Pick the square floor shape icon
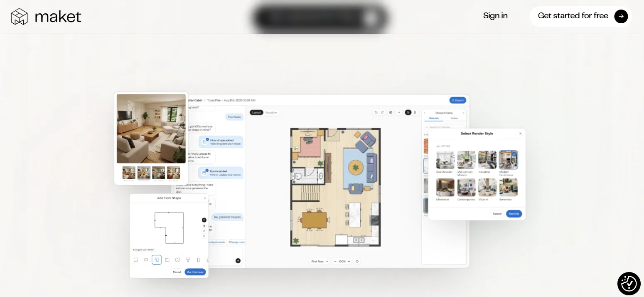The image size is (644, 297). tap(136, 260)
